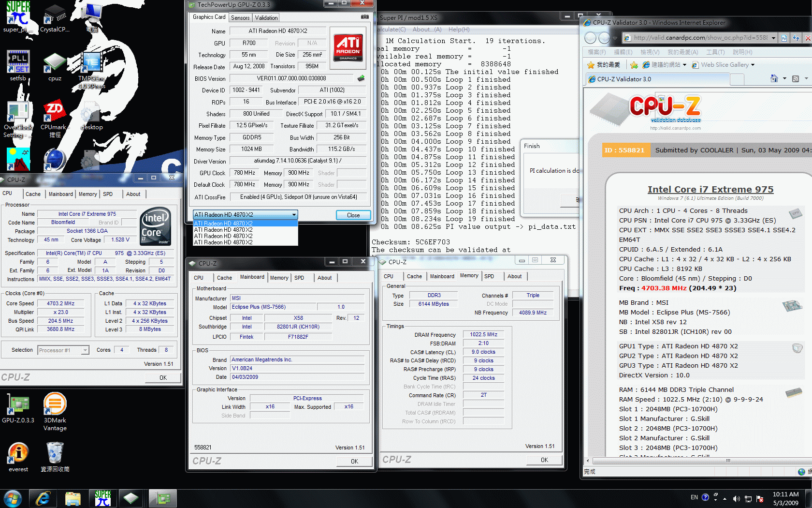Open the setfsb PLL SET desktop shortcut
This screenshot has width=812, height=508.
[x=18, y=65]
